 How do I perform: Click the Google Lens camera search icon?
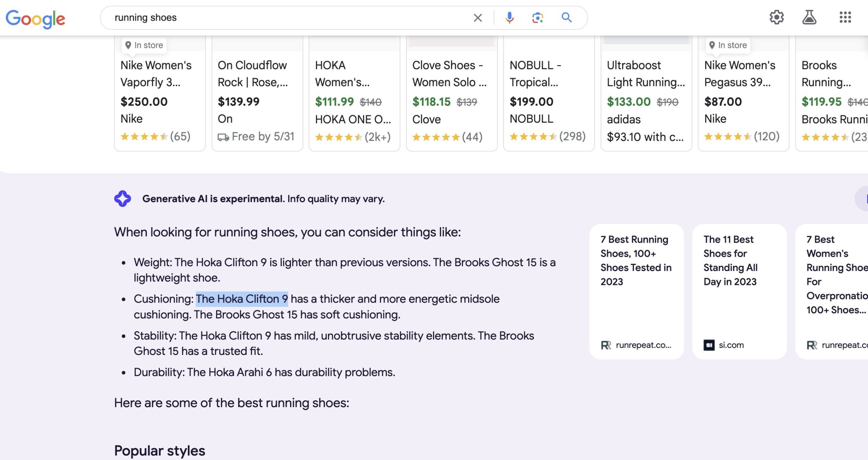(537, 17)
